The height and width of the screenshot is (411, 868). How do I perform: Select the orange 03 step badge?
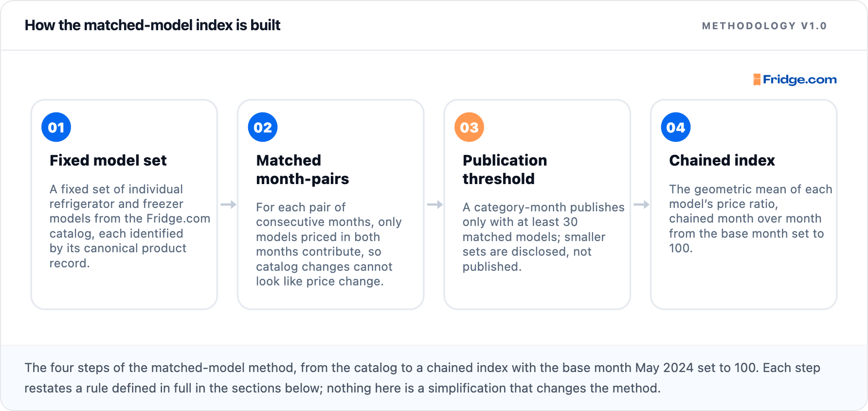pos(469,127)
